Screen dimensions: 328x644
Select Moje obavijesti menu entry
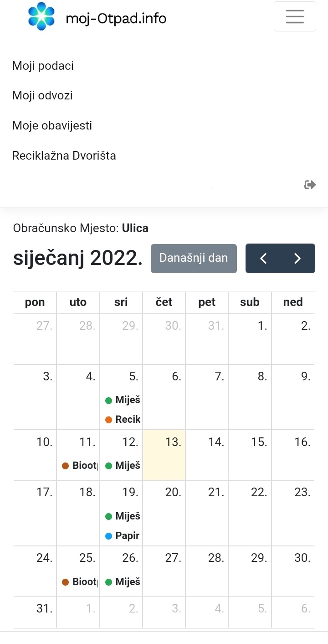point(52,125)
